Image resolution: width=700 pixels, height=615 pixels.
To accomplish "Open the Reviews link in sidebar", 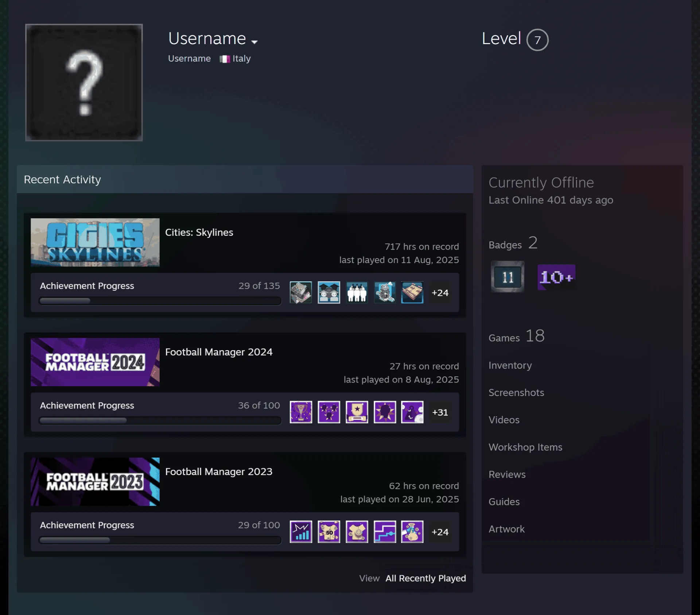I will coord(507,474).
